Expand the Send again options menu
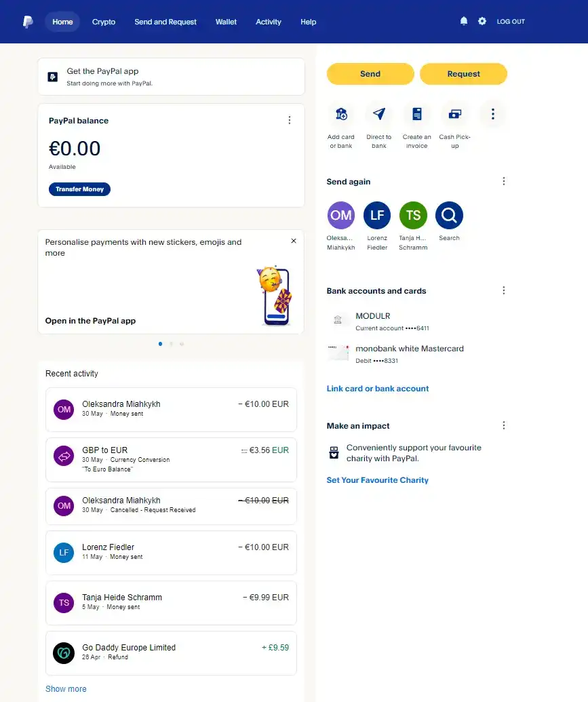Viewport: 588px width, 702px height. click(x=504, y=181)
